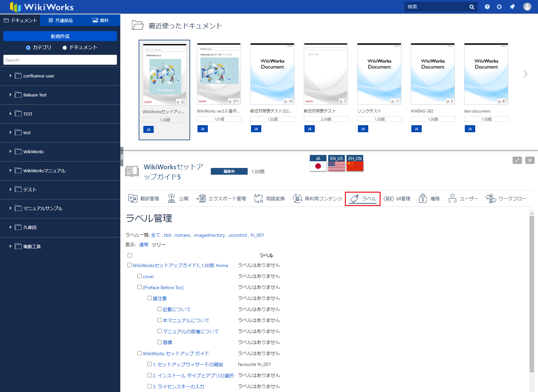
Task: Check the cover page checkbox
Action: tap(140, 276)
